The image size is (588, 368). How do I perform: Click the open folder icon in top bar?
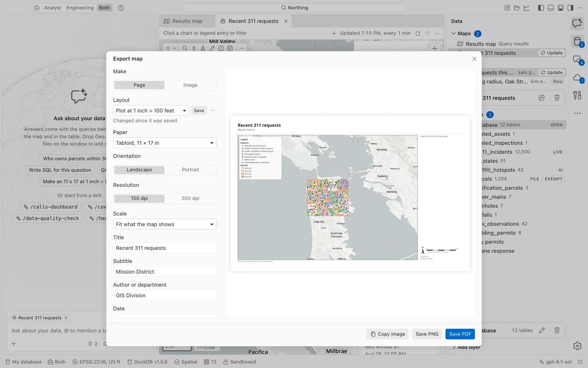tap(517, 8)
